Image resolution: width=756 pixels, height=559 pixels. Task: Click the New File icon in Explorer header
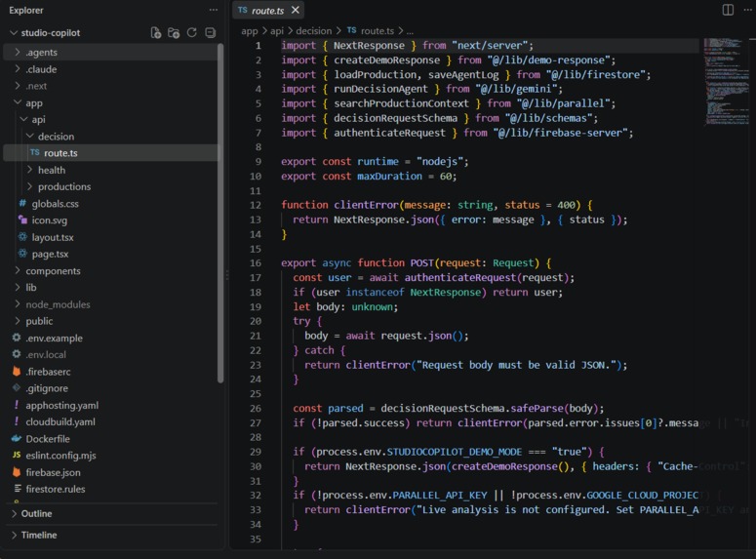click(155, 33)
